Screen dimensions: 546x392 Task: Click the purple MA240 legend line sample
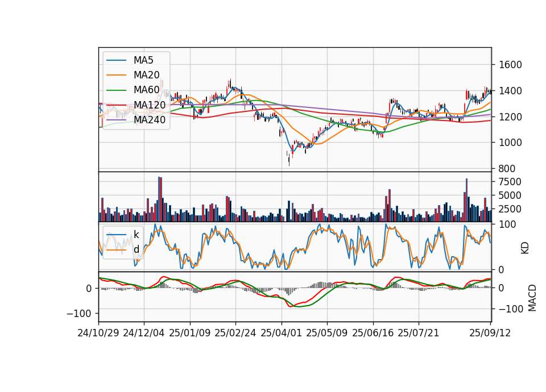point(116,120)
